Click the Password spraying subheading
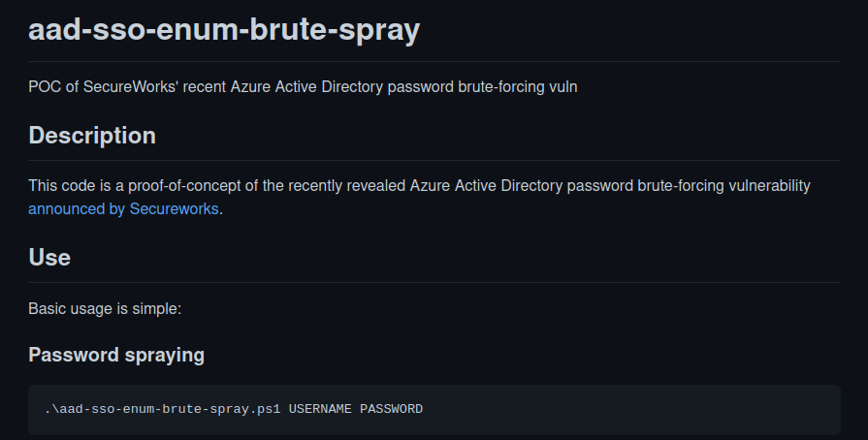This screenshot has width=868, height=440. click(x=116, y=355)
